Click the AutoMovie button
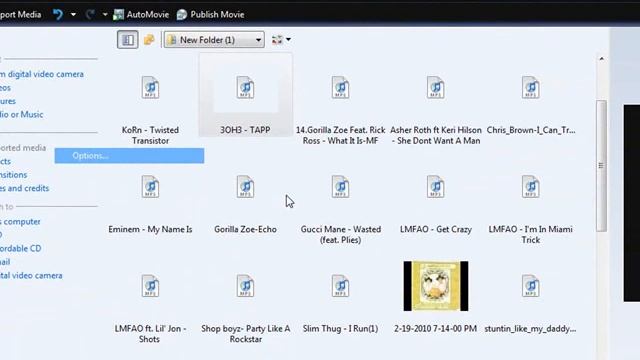The image size is (640, 360). coord(141,15)
